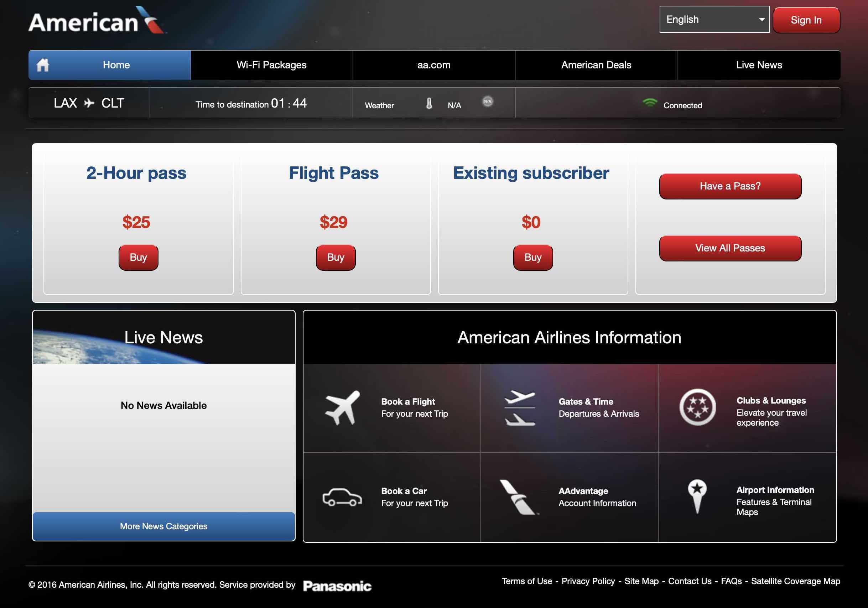Image resolution: width=868 pixels, height=608 pixels.
Task: Click the aa.com navigation menu item
Action: coord(435,64)
